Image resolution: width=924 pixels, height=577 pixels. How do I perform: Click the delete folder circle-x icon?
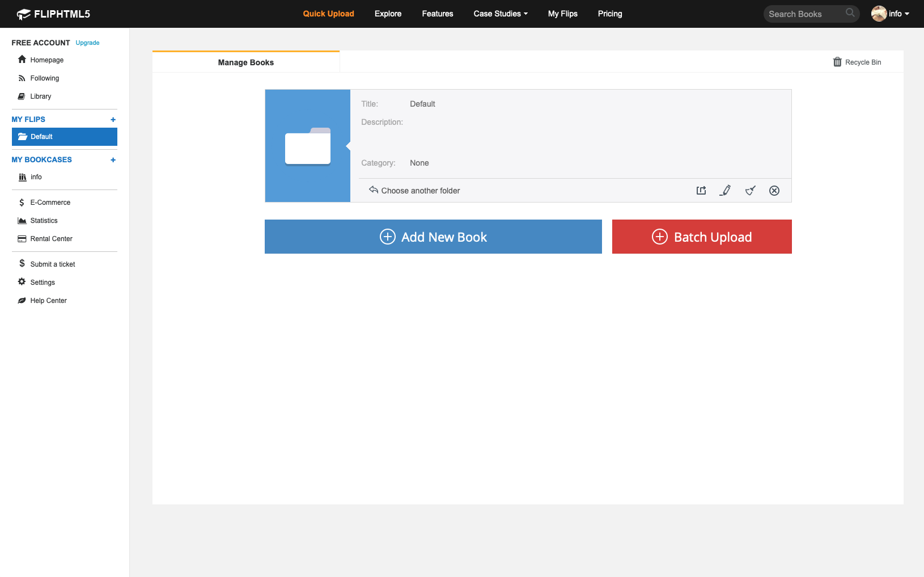pyautogui.click(x=774, y=191)
